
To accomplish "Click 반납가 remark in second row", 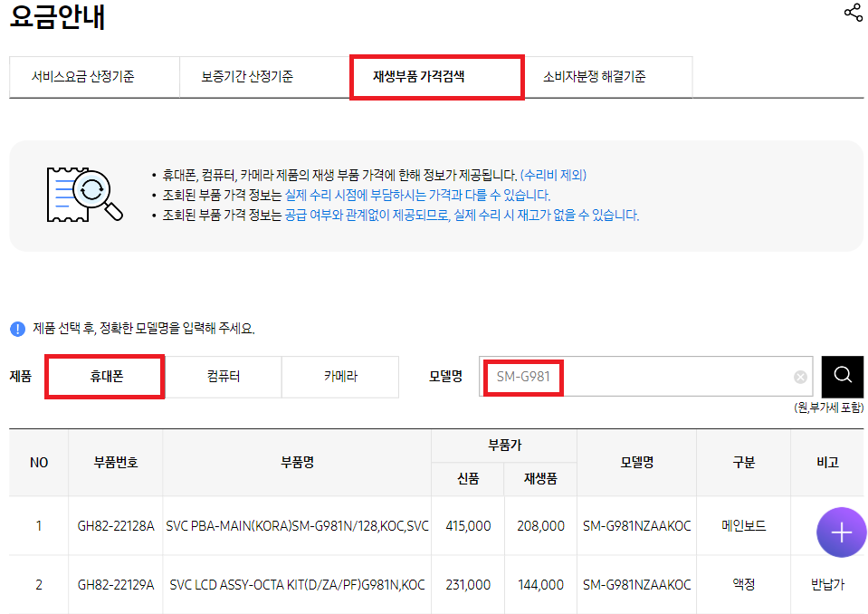I will [x=827, y=585].
